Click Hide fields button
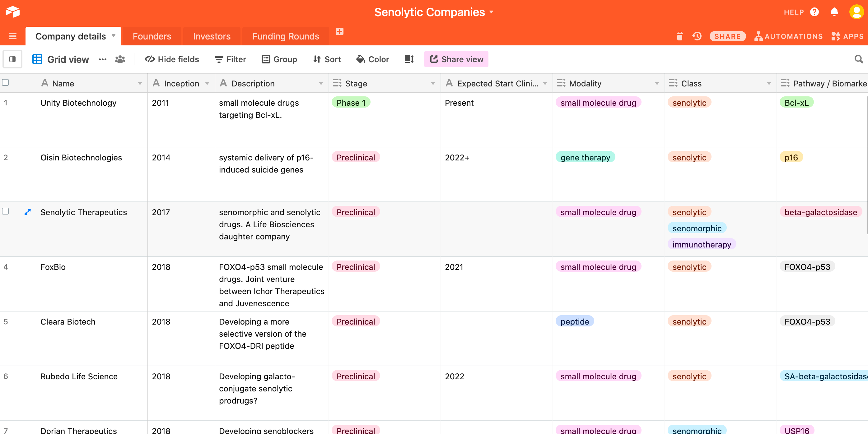868x434 pixels. click(172, 59)
